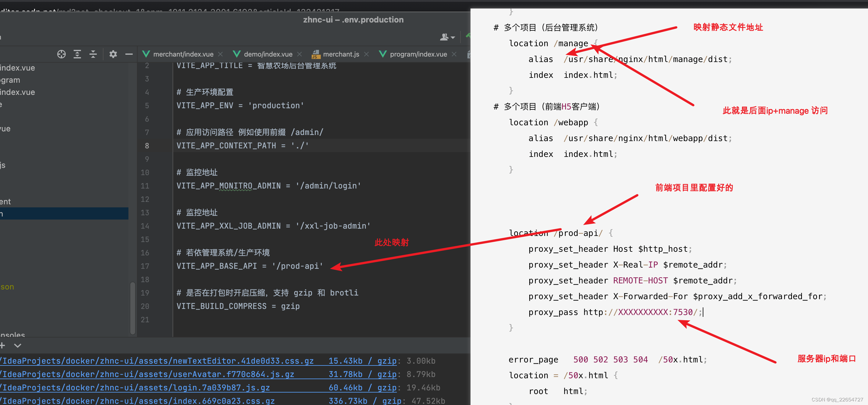Switch to the demo/index.vue tab
Image resolution: width=868 pixels, height=405 pixels.
coord(268,54)
